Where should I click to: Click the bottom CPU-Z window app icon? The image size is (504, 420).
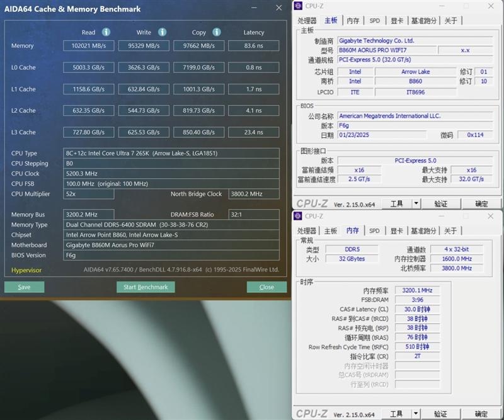(x=298, y=216)
